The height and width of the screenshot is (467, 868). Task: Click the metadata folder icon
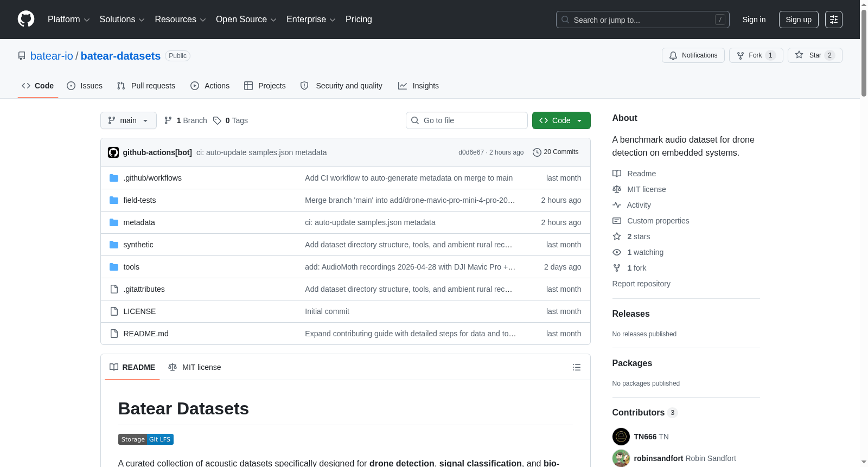click(114, 222)
